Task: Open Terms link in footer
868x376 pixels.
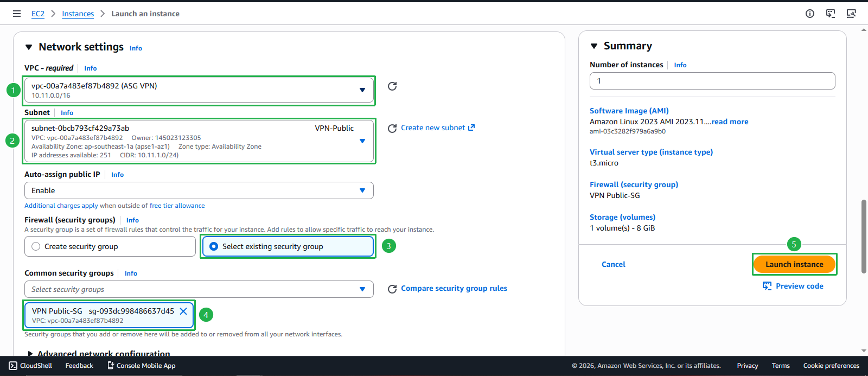Action: (781, 366)
